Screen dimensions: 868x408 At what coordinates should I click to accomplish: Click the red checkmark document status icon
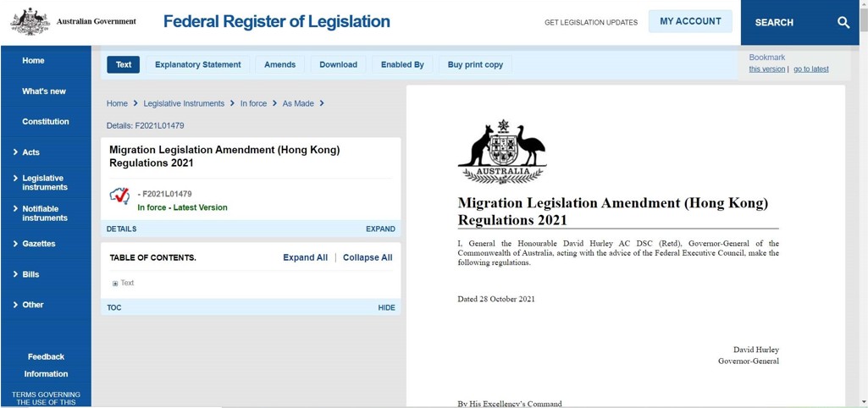click(x=119, y=196)
